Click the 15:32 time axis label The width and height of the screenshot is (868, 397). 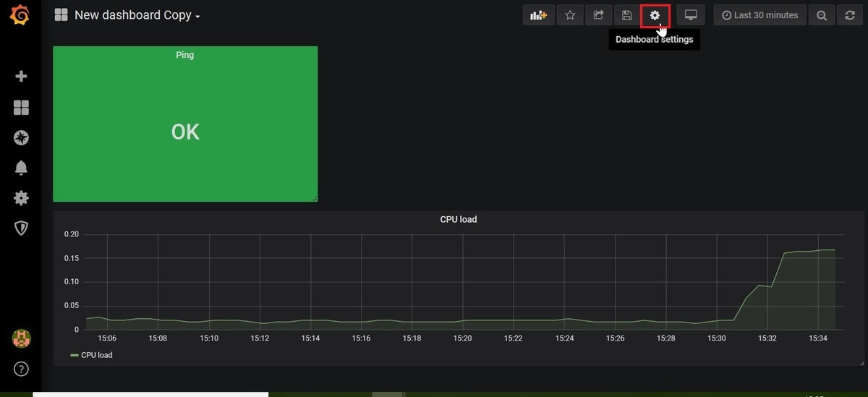(x=767, y=338)
